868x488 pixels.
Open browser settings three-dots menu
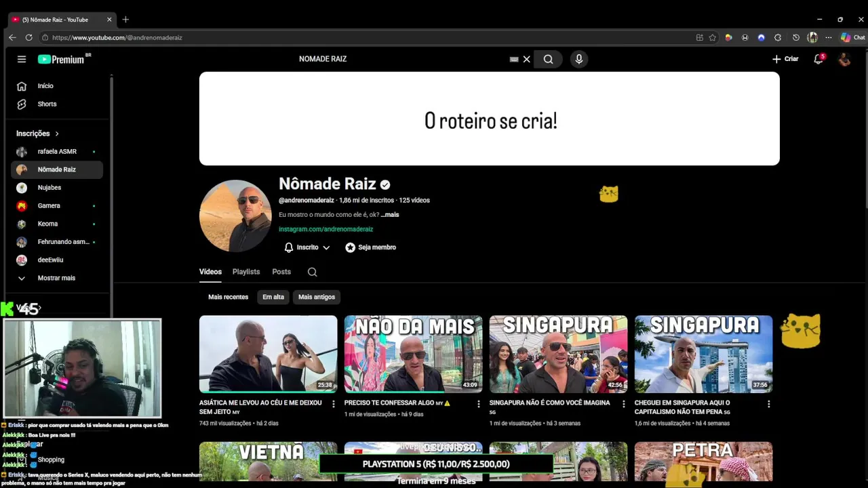pos(828,37)
